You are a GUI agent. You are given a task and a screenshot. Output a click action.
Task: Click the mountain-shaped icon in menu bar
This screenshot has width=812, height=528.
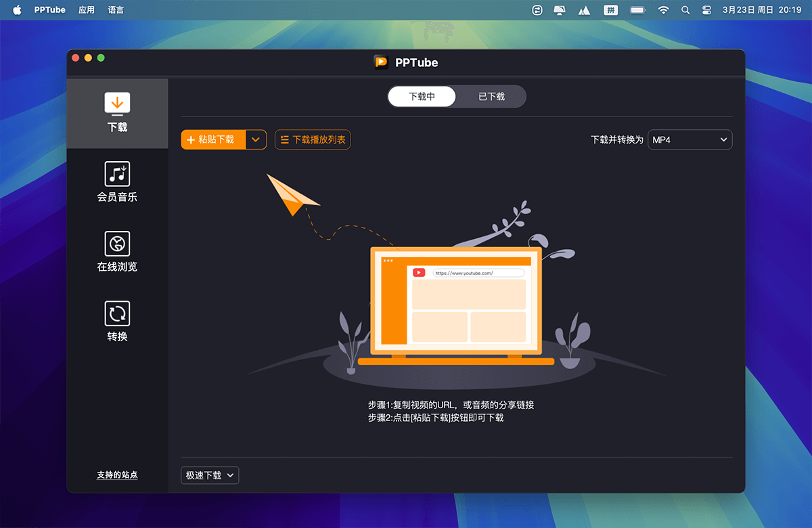pos(585,9)
